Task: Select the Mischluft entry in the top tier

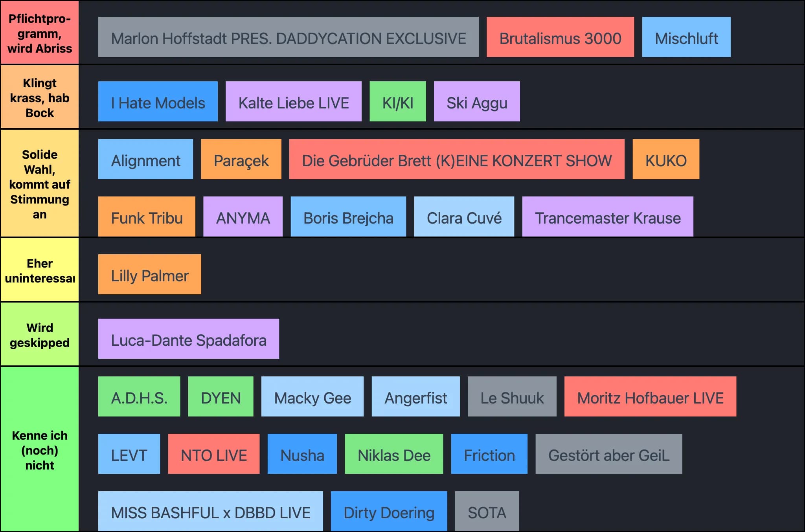Action: 686,38
